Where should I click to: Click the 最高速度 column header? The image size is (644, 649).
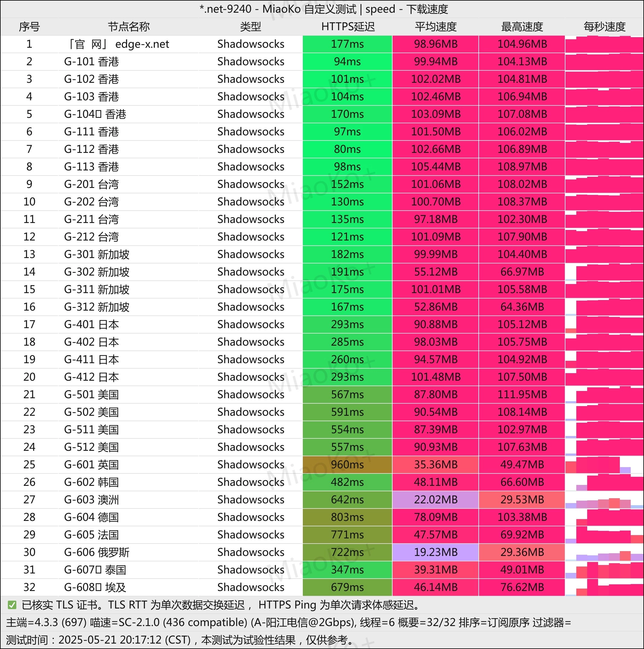point(522,27)
